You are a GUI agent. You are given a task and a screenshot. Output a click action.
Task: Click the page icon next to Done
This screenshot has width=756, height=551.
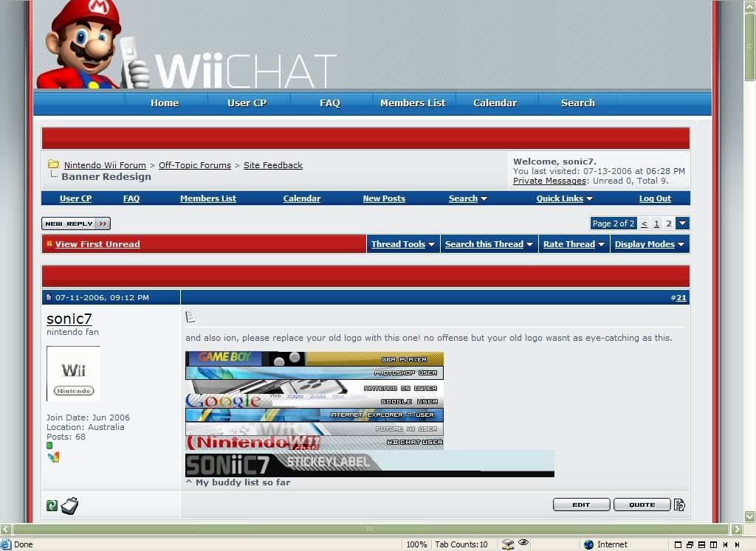coord(6,544)
